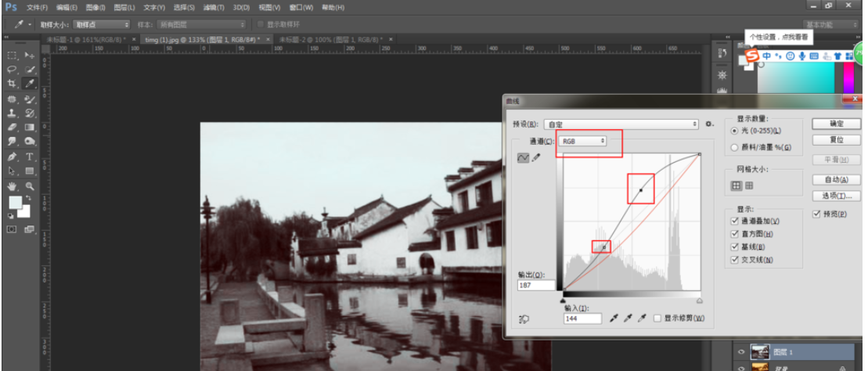Select the Smudge tool

pos(13,142)
